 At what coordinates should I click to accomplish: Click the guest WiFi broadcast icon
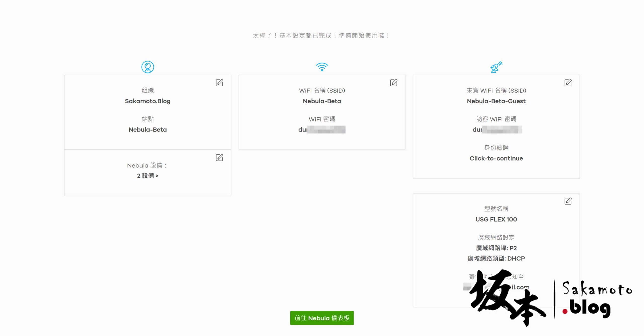click(496, 67)
